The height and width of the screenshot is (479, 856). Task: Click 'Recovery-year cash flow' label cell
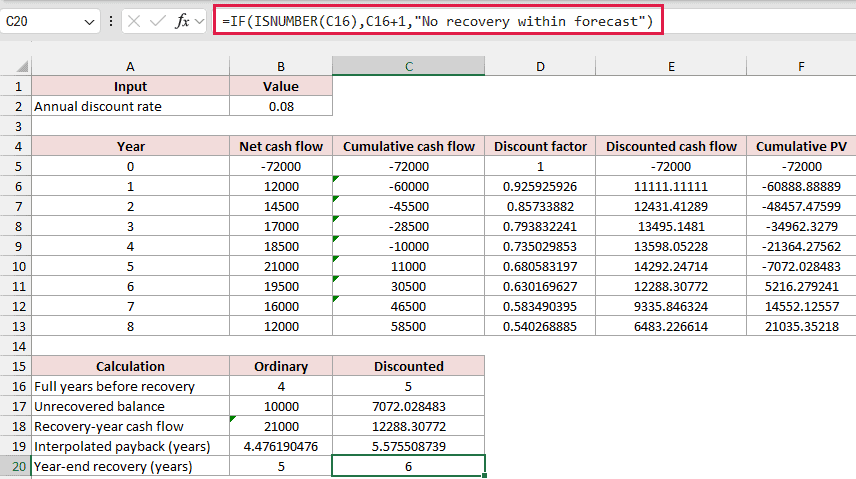(x=130, y=427)
